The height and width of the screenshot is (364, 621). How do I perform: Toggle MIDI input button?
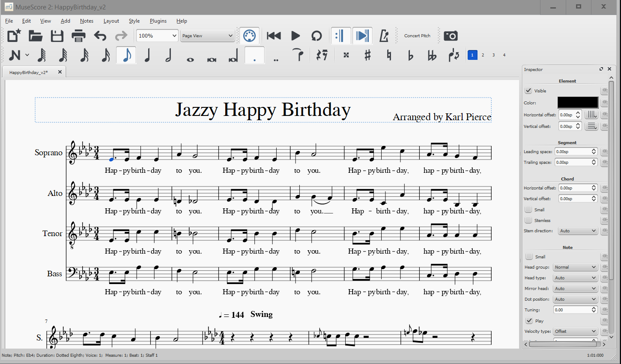click(249, 36)
